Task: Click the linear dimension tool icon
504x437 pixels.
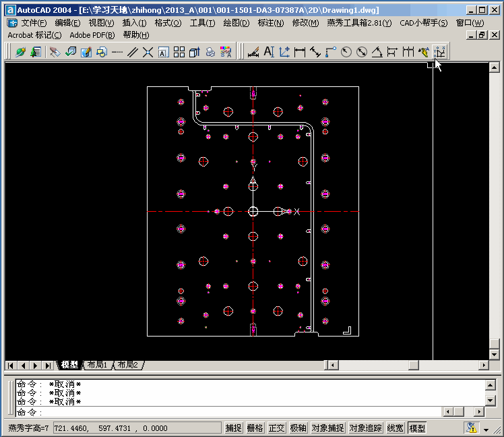Action: click(300, 52)
